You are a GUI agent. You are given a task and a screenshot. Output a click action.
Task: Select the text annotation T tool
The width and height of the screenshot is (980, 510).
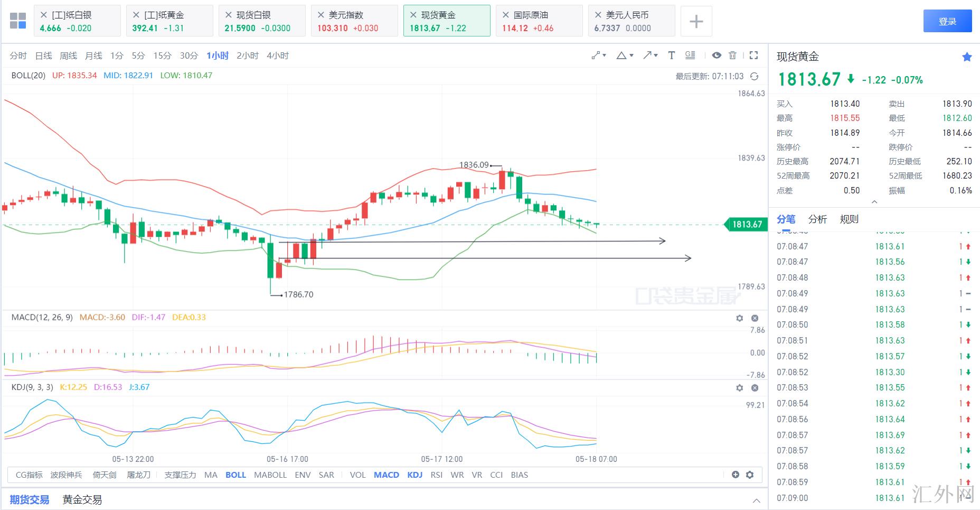671,55
